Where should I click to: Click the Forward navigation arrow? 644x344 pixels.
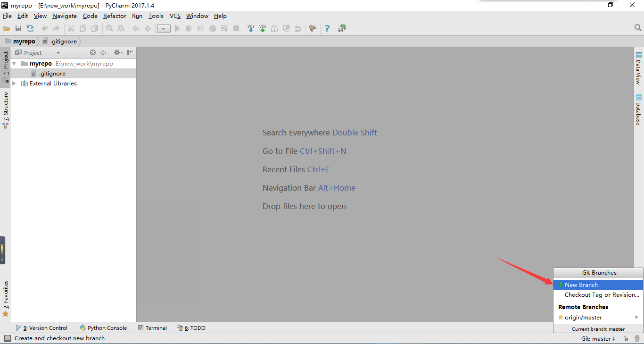point(148,29)
